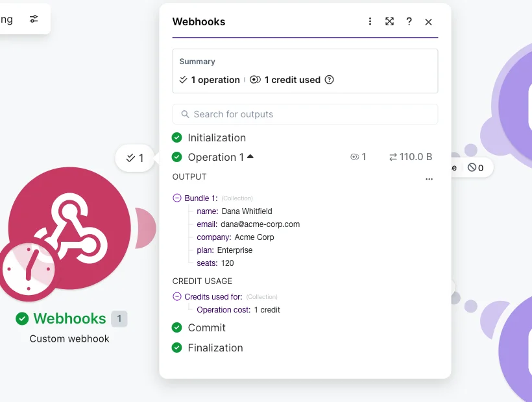The height and width of the screenshot is (402, 532).
Task: Click the Operation 1 label
Action: [216, 157]
